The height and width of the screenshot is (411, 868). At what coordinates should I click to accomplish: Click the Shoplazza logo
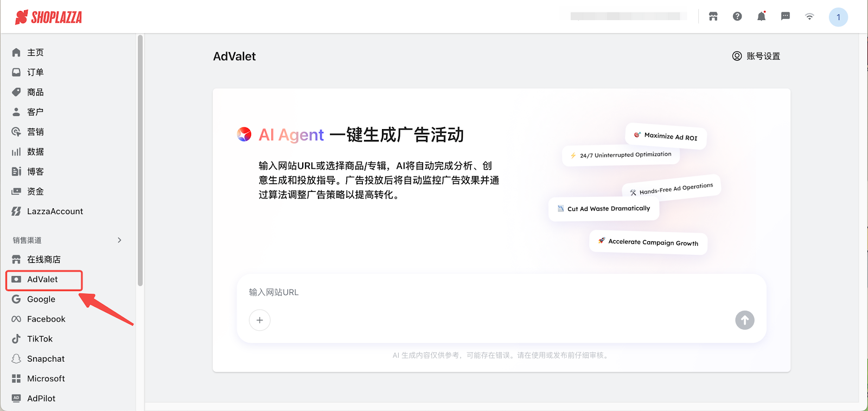(x=48, y=17)
